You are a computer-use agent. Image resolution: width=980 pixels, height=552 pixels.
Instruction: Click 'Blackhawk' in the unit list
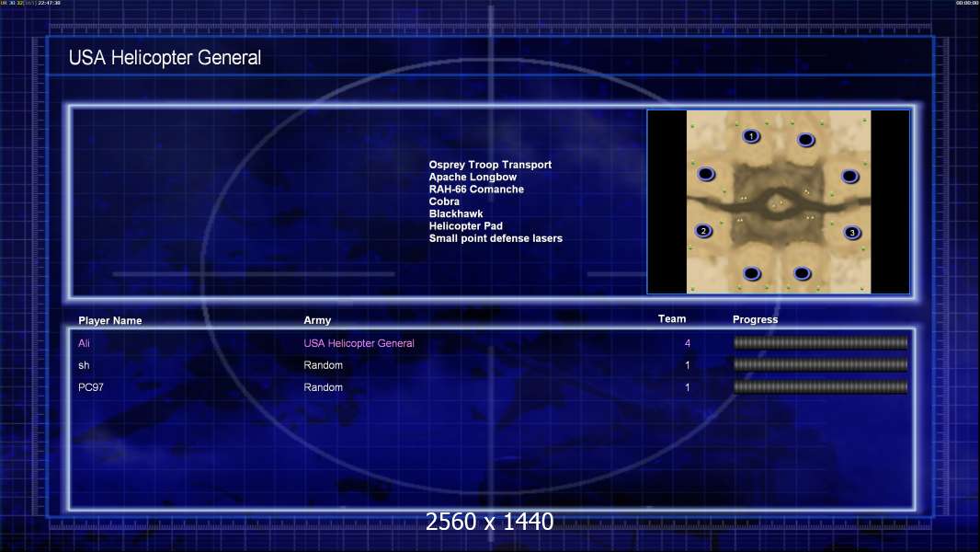click(x=456, y=213)
